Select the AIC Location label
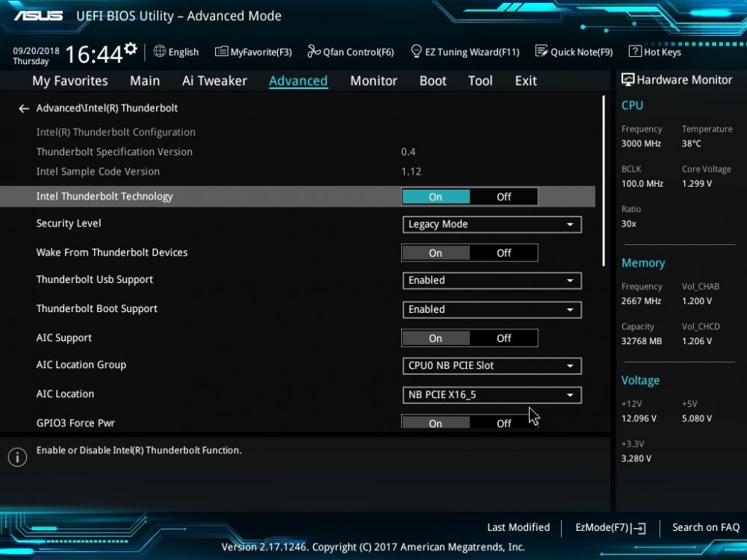 tap(65, 393)
